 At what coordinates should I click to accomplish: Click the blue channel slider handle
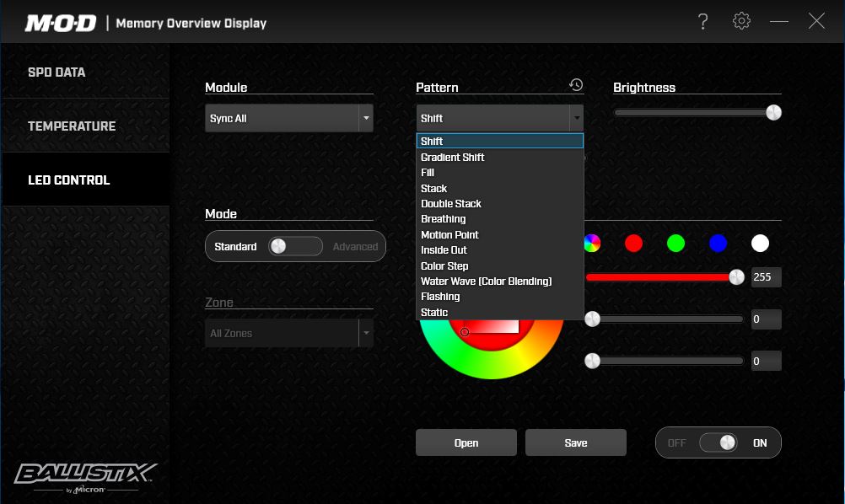click(592, 361)
